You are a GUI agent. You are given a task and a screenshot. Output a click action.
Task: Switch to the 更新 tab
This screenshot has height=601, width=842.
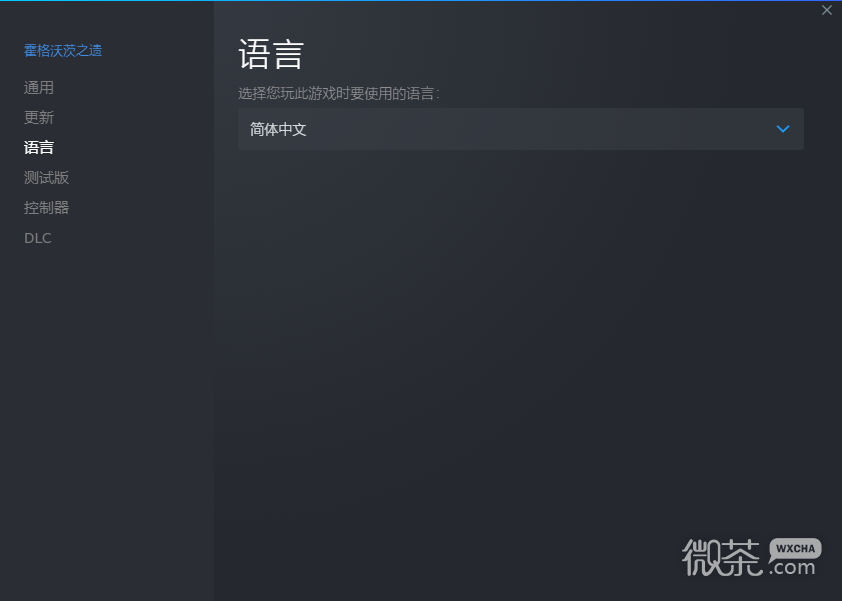39,118
